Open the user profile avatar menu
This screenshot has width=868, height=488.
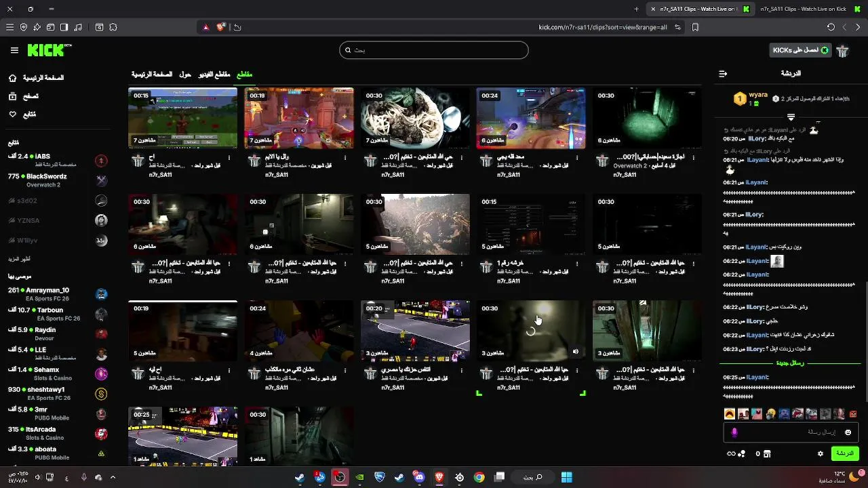click(x=843, y=51)
